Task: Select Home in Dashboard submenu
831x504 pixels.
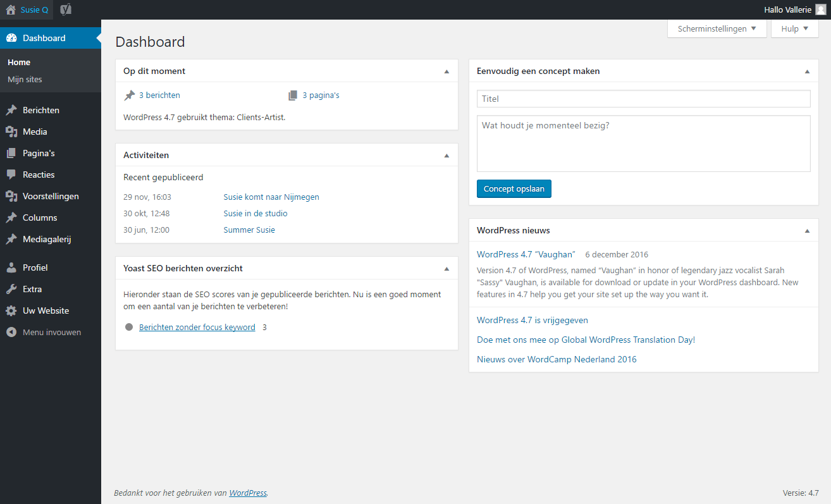Action: [19, 63]
